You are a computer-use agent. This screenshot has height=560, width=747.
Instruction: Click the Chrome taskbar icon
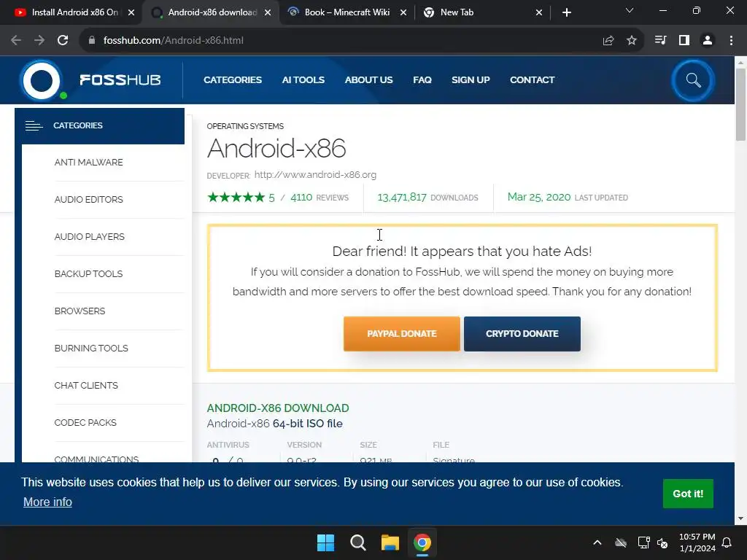coord(422,542)
